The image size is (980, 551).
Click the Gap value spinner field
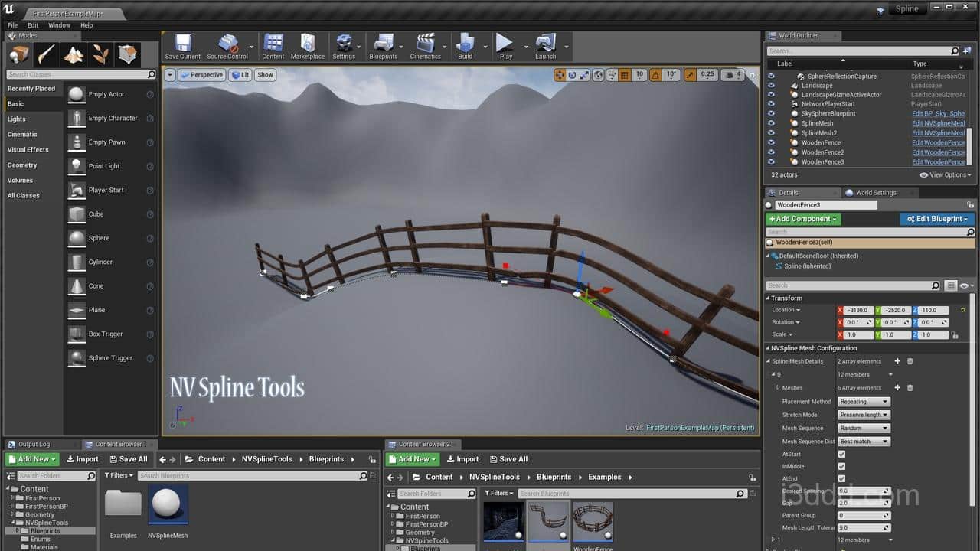click(x=864, y=503)
